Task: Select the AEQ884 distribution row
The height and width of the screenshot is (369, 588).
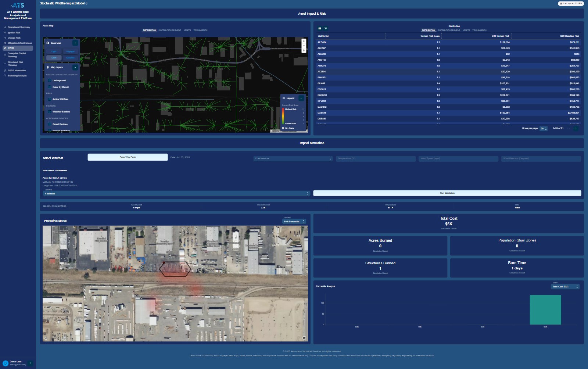Action: [448, 42]
